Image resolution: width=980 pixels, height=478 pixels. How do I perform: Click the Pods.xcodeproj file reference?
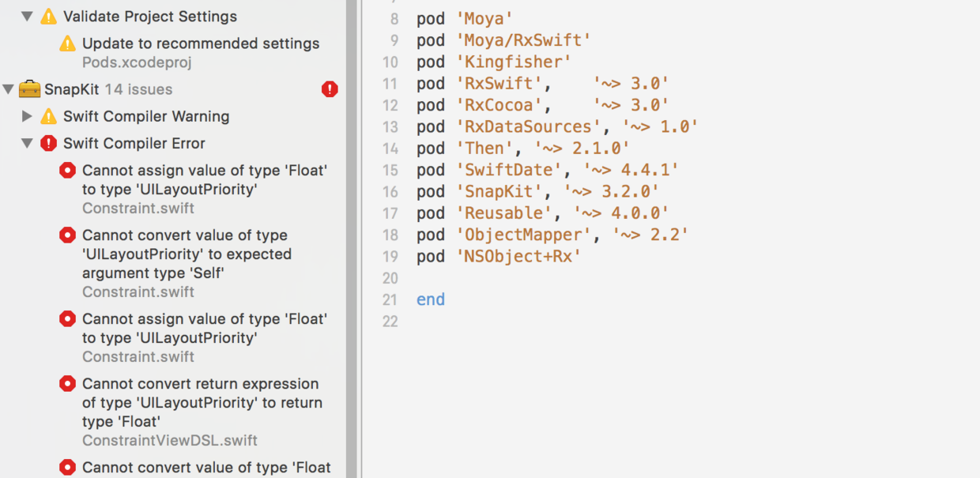pyautogui.click(x=137, y=62)
